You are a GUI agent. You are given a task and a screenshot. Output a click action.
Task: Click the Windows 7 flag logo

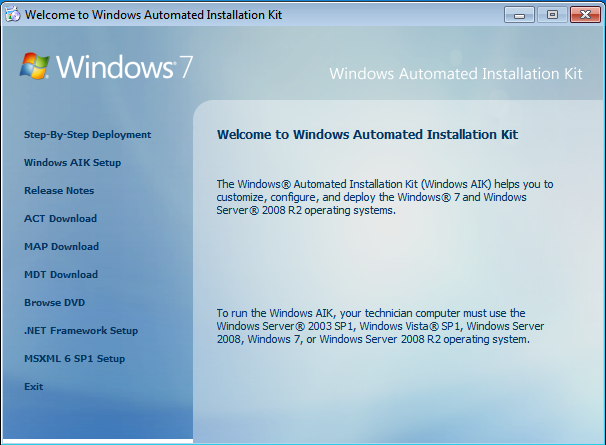[x=34, y=66]
